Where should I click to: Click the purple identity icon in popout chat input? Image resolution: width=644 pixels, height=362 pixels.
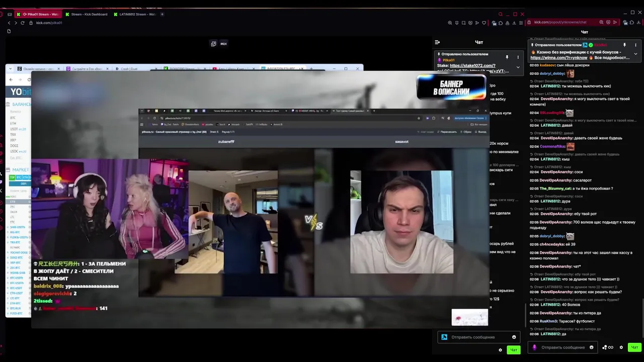click(x=534, y=347)
